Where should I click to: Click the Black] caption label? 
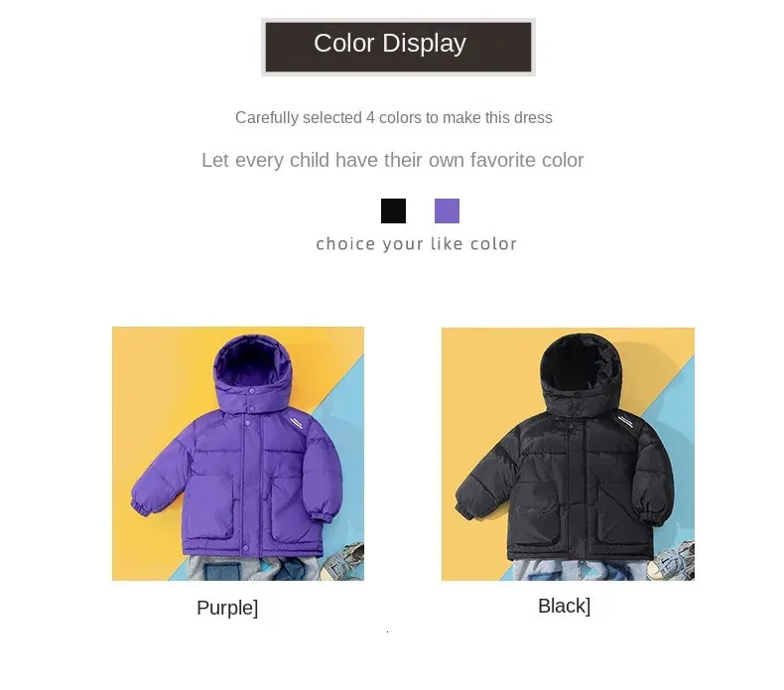pos(564,606)
